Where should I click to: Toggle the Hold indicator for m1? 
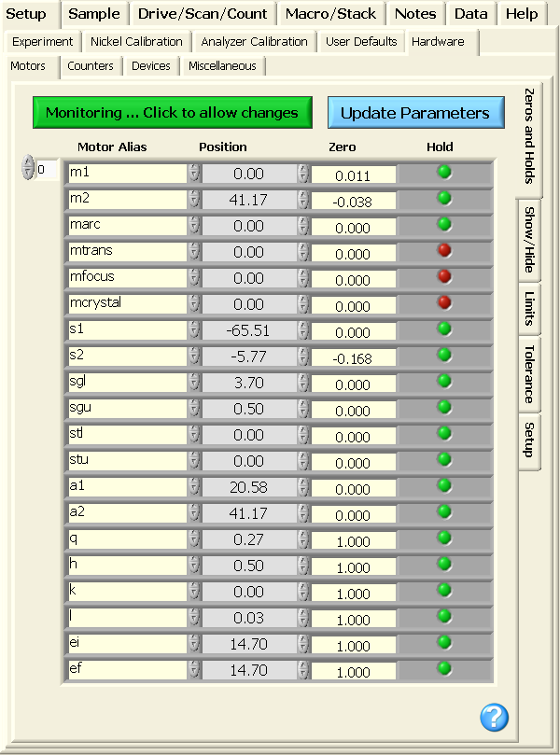[444, 173]
